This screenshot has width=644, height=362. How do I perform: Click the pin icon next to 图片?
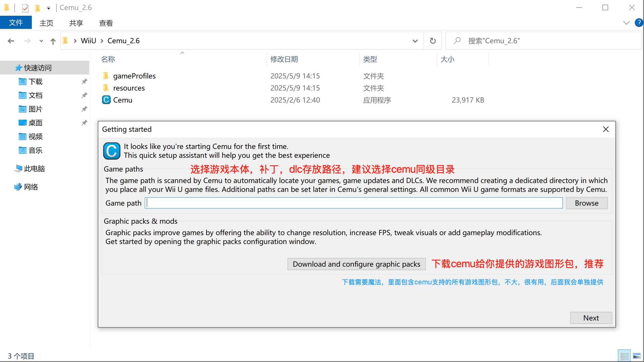84,109
